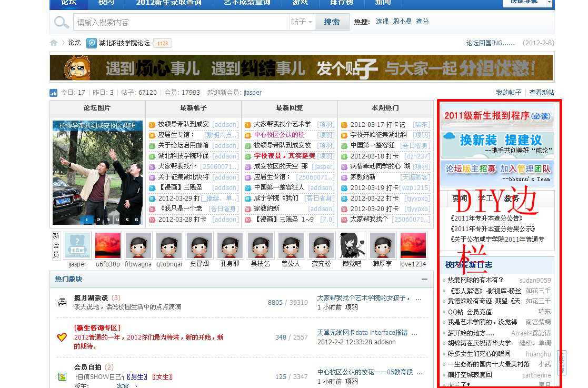The image size is (588, 388).
Task: Open hot search link 选课
Action: click(382, 22)
